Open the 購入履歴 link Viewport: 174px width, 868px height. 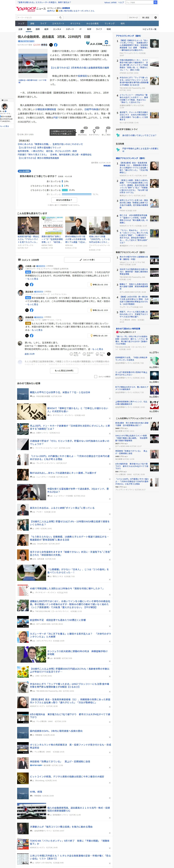coord(146,18)
